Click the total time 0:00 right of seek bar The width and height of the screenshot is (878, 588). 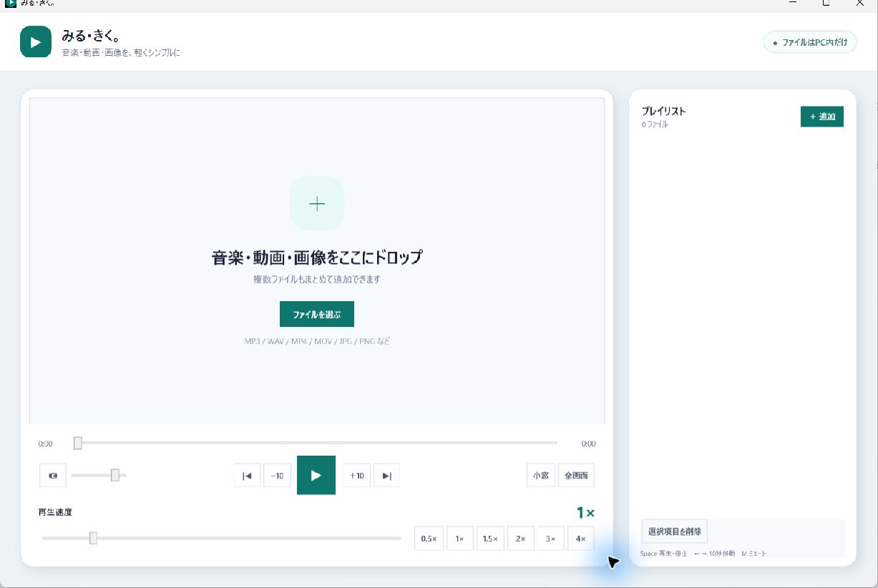[x=588, y=444]
